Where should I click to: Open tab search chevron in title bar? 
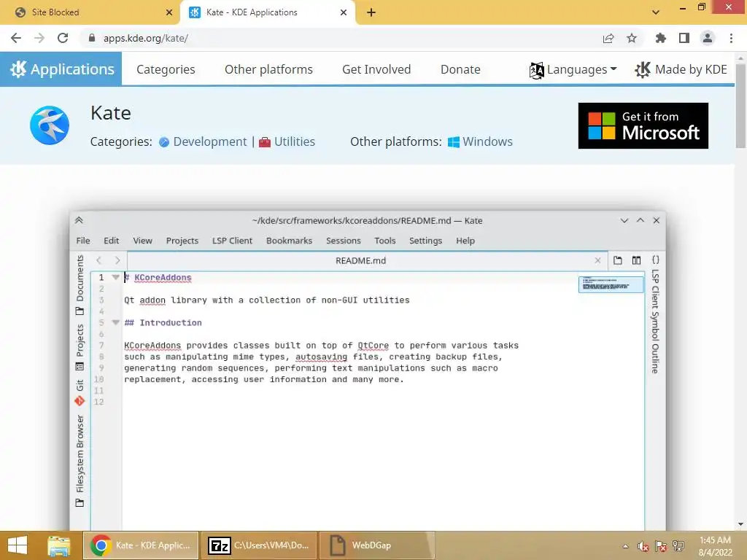pyautogui.click(x=656, y=12)
